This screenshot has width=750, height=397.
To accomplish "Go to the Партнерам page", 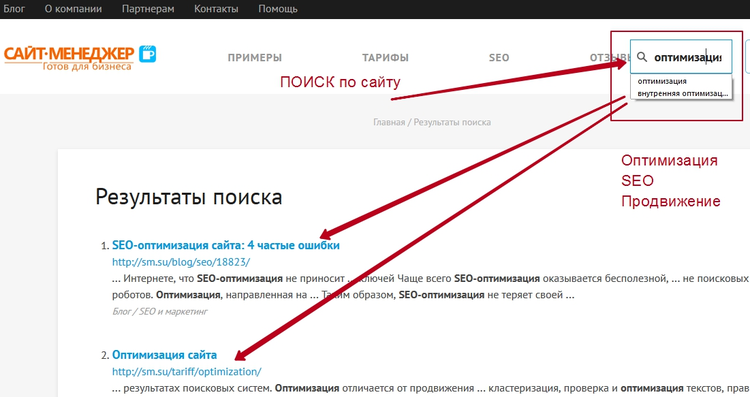I will pyautogui.click(x=148, y=9).
